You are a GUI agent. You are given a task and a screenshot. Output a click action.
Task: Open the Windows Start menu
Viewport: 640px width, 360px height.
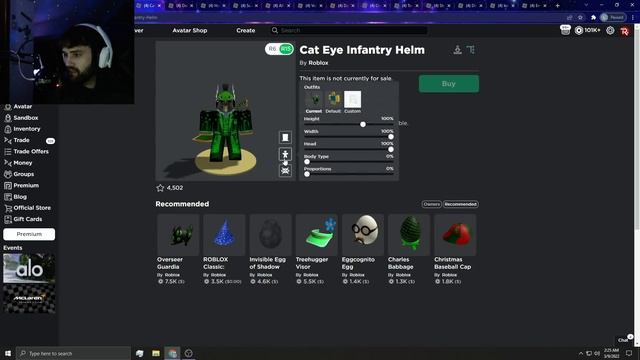point(8,353)
